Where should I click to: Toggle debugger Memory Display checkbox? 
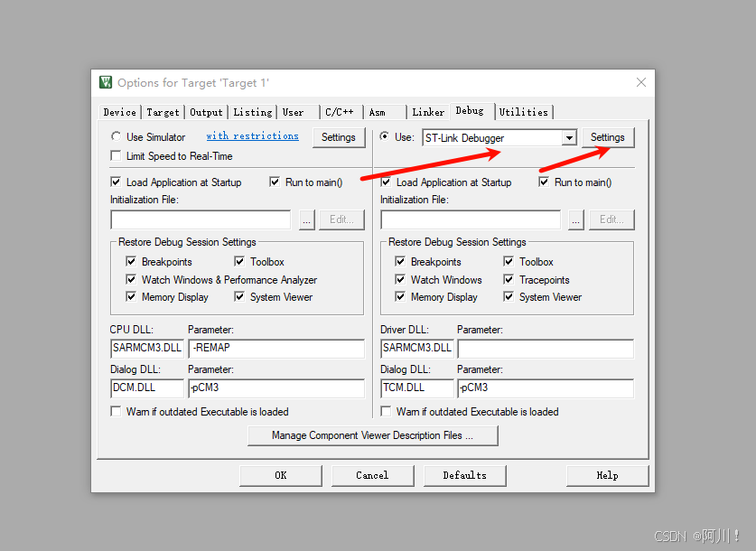tap(400, 296)
